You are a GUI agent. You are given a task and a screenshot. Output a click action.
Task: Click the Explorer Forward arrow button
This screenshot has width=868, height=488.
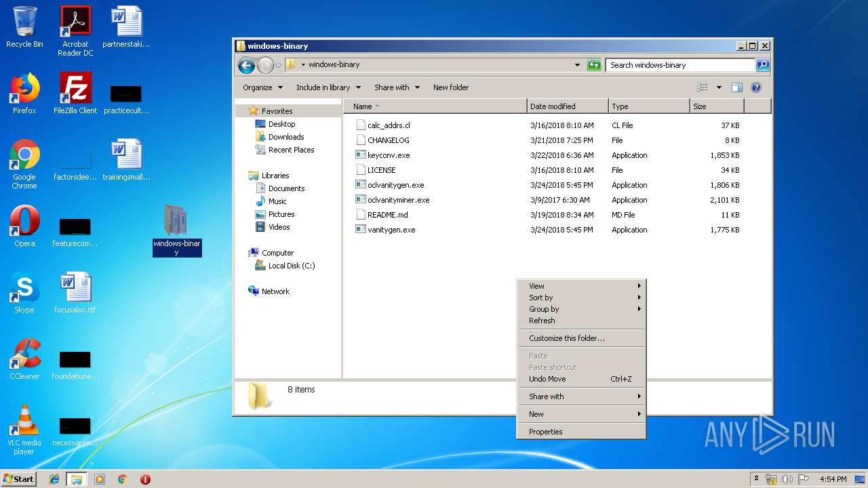pyautogui.click(x=265, y=65)
